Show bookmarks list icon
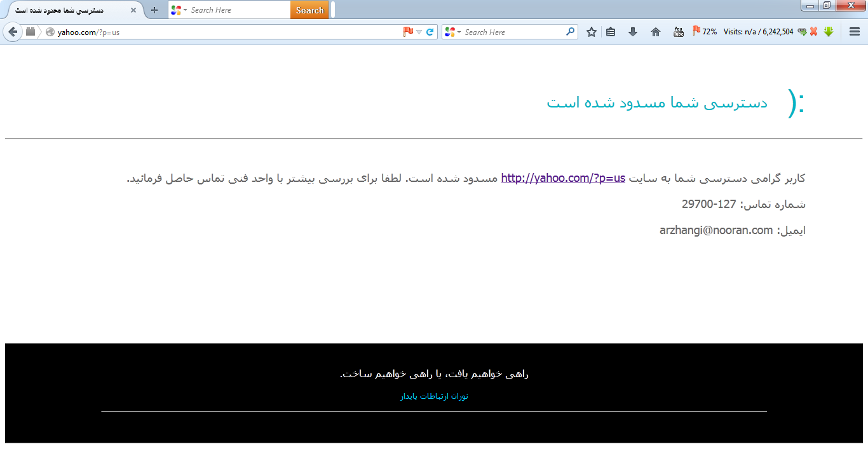Image resolution: width=868 pixels, height=463 pixels. coord(611,32)
